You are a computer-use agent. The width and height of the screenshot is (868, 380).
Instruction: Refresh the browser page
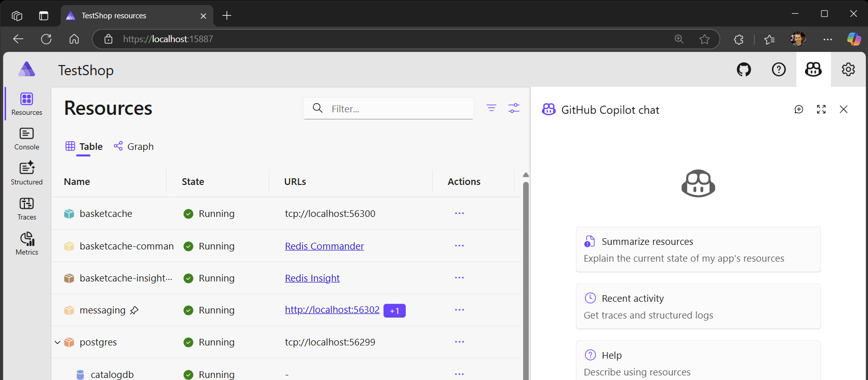(x=46, y=39)
